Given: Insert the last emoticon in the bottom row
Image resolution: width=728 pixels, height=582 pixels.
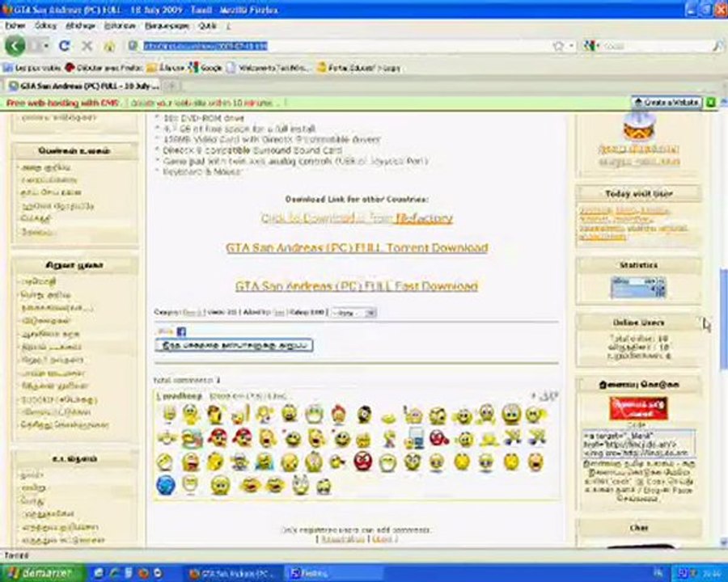Looking at the screenshot, I should pos(324,486).
